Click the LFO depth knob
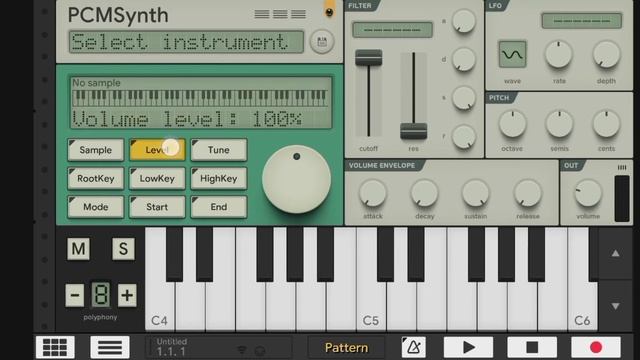This screenshot has width=640, height=360. coord(606,54)
